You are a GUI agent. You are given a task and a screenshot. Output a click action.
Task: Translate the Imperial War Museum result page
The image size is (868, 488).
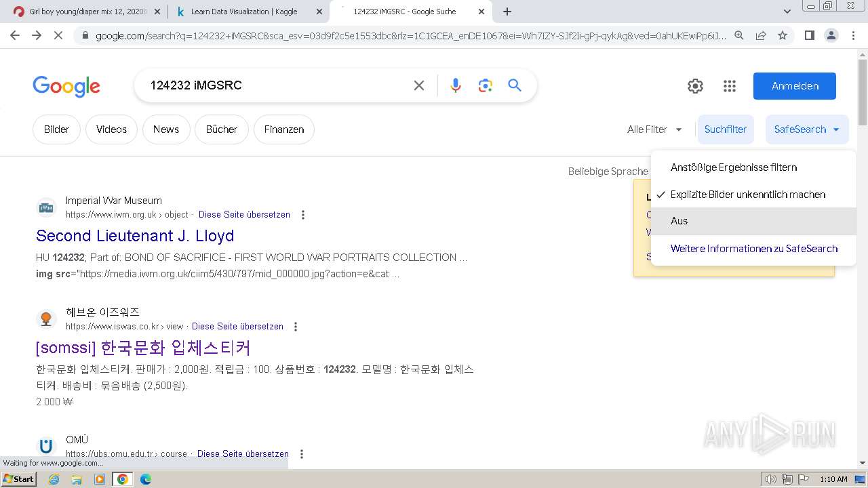point(244,215)
